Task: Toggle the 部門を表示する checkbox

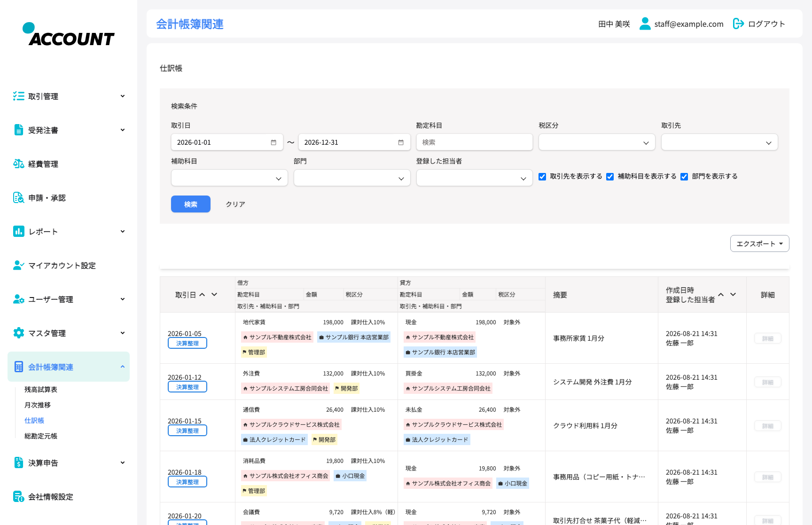Action: click(684, 177)
